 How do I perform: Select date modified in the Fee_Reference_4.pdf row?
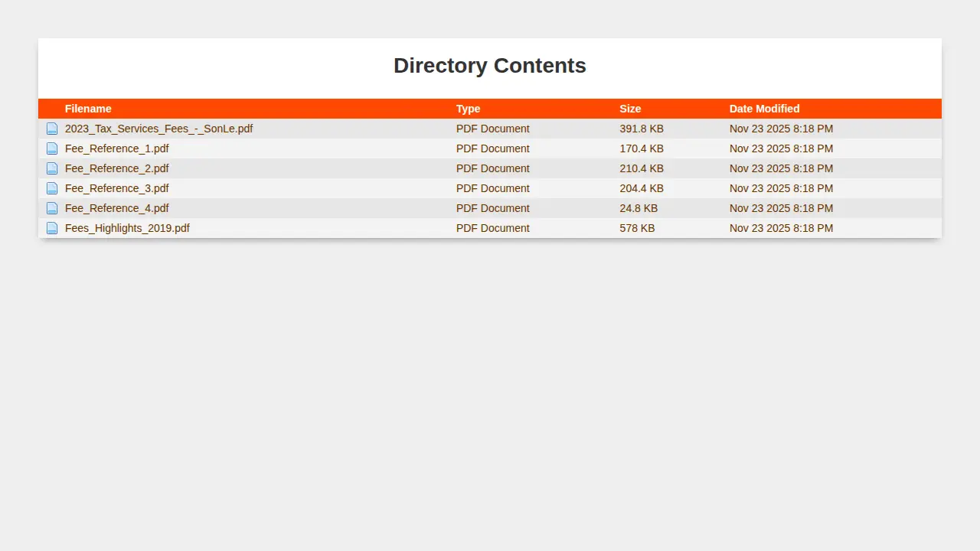(781, 208)
